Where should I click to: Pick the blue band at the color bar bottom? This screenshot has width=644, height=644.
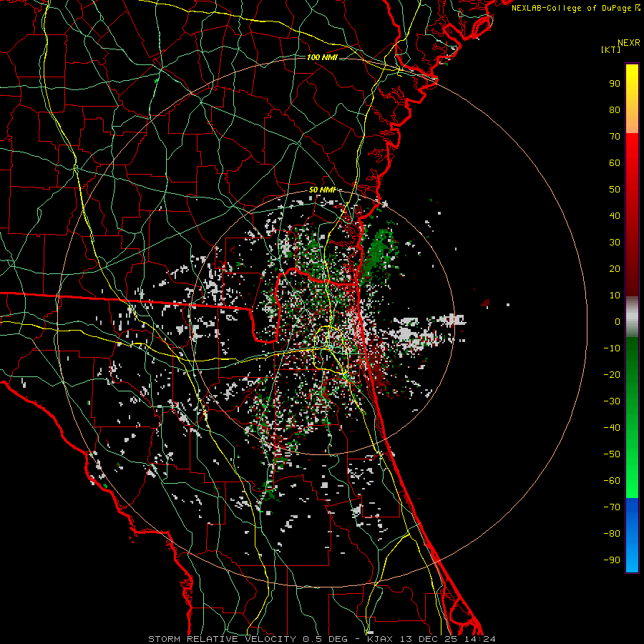[632, 535]
